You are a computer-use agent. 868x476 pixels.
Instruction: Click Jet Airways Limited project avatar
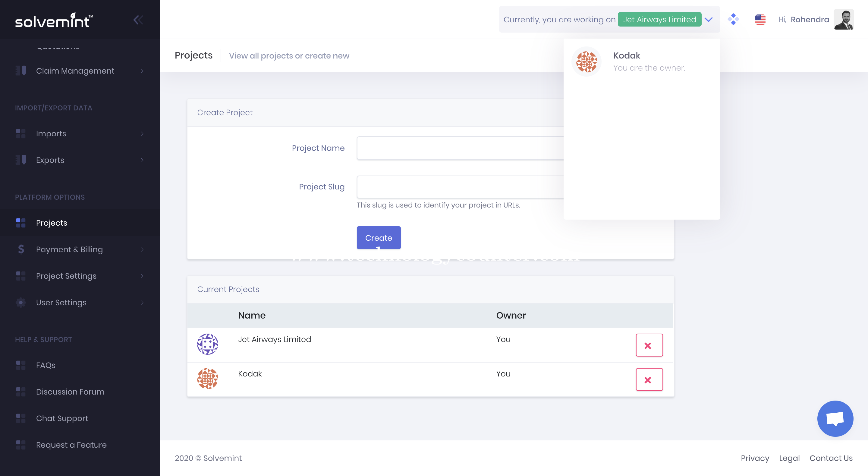tap(208, 344)
